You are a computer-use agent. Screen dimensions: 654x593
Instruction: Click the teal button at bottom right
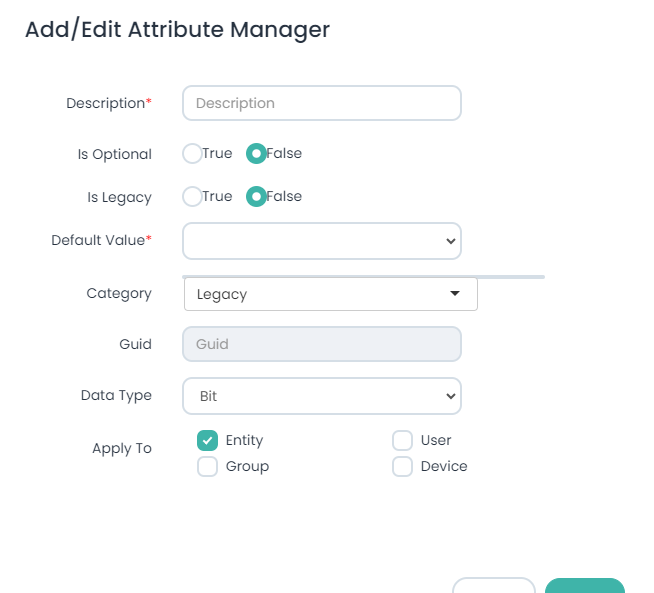point(584,586)
